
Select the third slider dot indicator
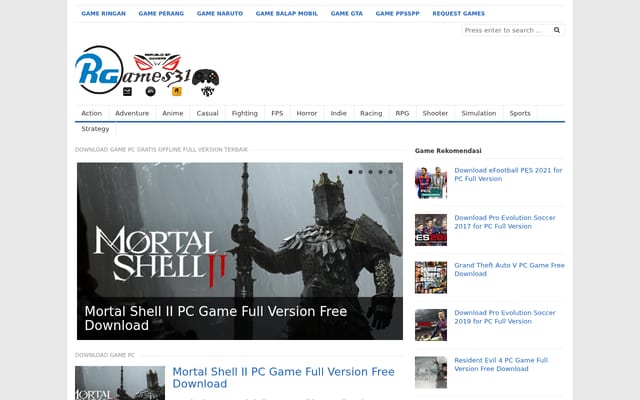pyautogui.click(x=370, y=172)
